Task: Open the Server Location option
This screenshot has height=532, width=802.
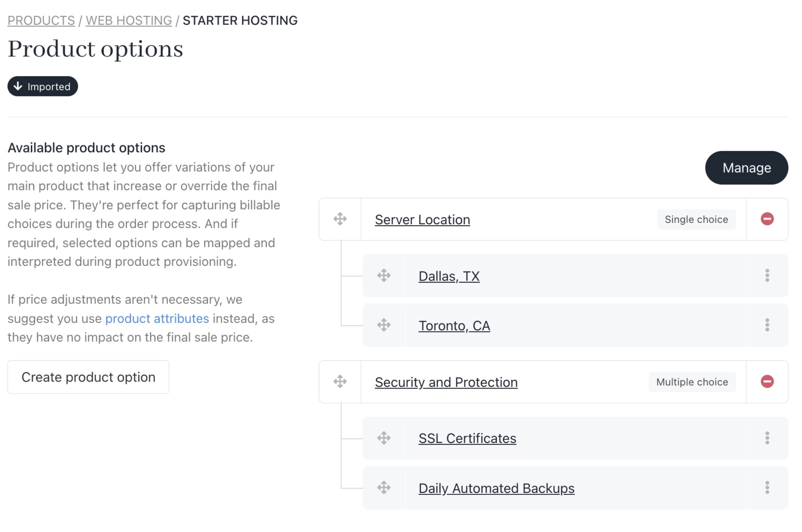Action: [x=422, y=220]
